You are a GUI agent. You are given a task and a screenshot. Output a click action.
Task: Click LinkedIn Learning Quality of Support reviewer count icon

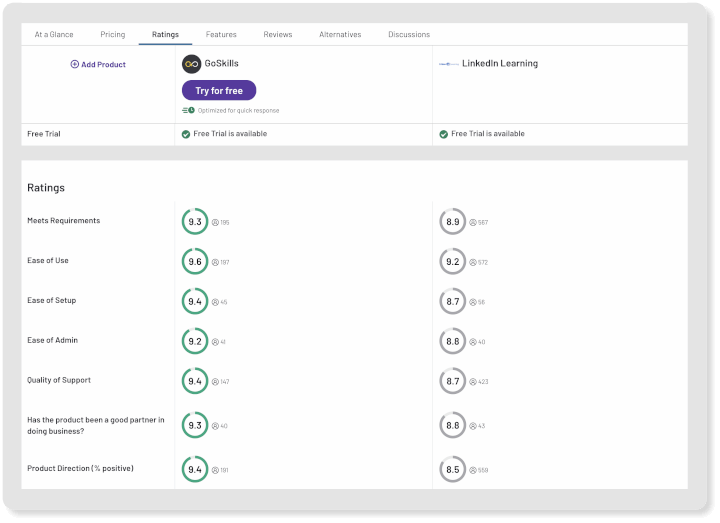tap(473, 382)
